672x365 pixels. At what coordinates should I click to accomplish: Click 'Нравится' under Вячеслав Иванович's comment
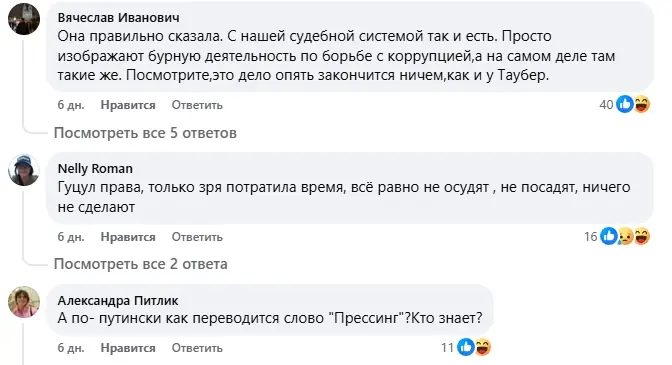pos(128,105)
